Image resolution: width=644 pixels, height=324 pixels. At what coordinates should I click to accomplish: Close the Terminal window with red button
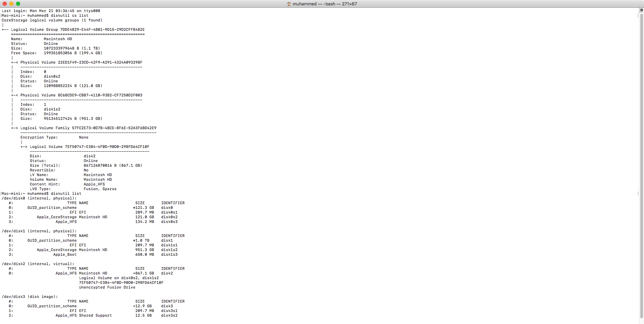(x=5, y=4)
